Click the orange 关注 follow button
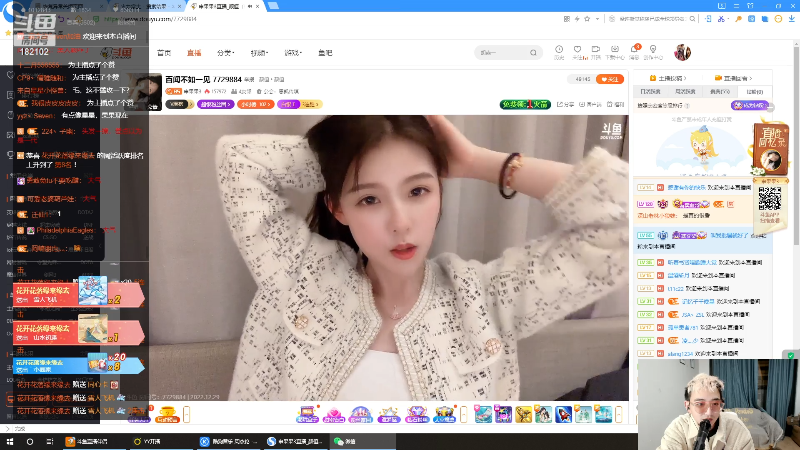This screenshot has width=800, height=450. pyautogui.click(x=610, y=79)
